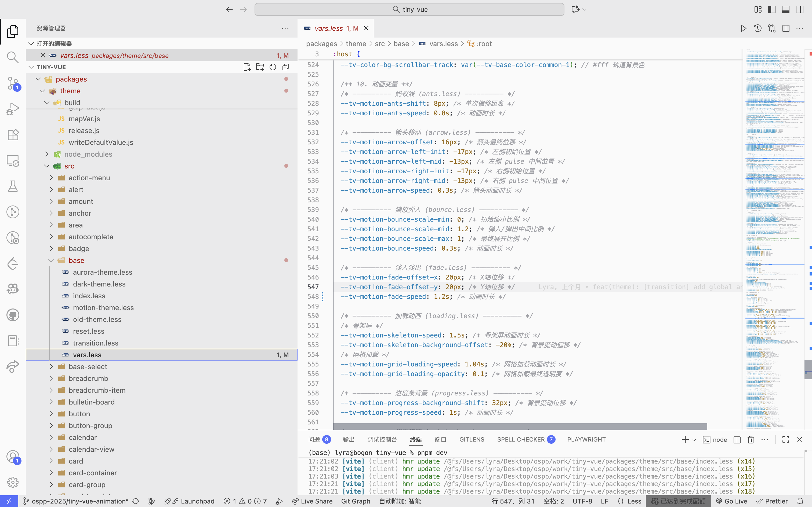
Task: Click Run play icon in editor toolbar
Action: tap(743, 28)
